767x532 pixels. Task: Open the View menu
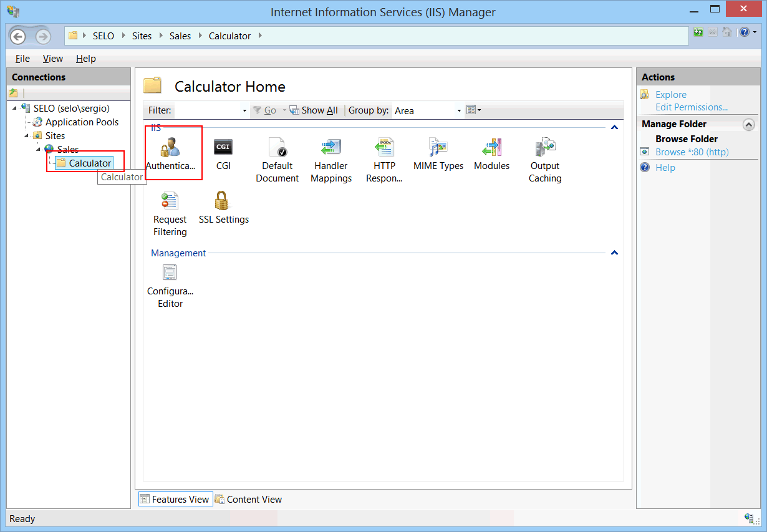click(53, 59)
